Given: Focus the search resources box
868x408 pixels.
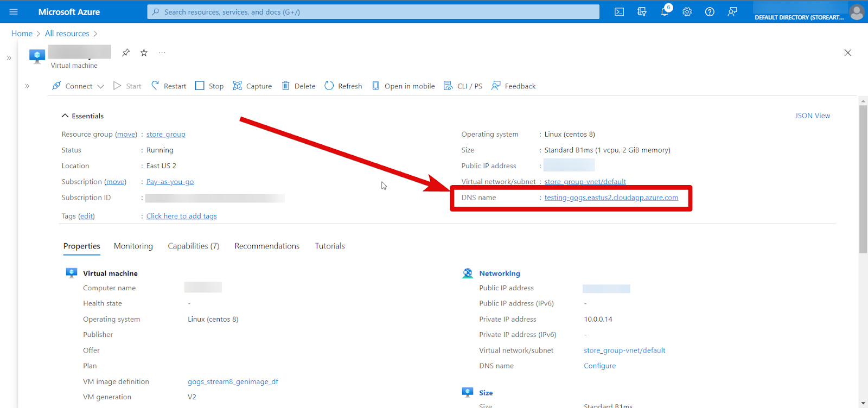Looking at the screenshot, I should coord(373,12).
